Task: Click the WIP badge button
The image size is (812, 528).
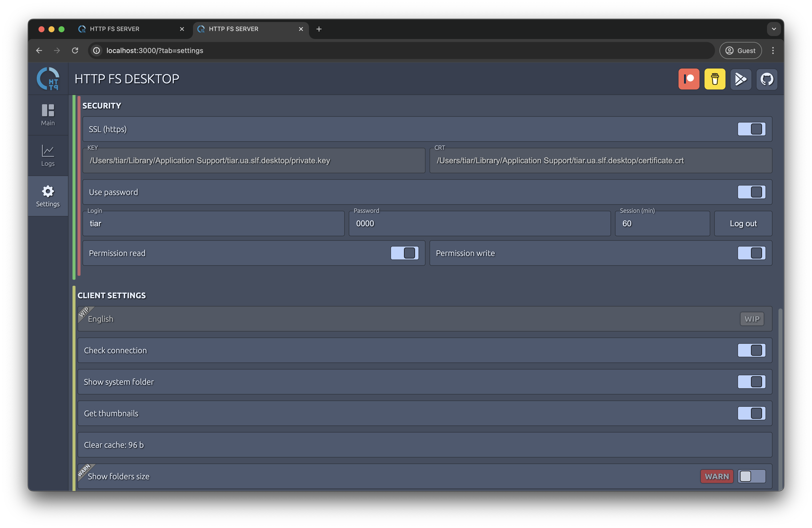Action: tap(752, 319)
